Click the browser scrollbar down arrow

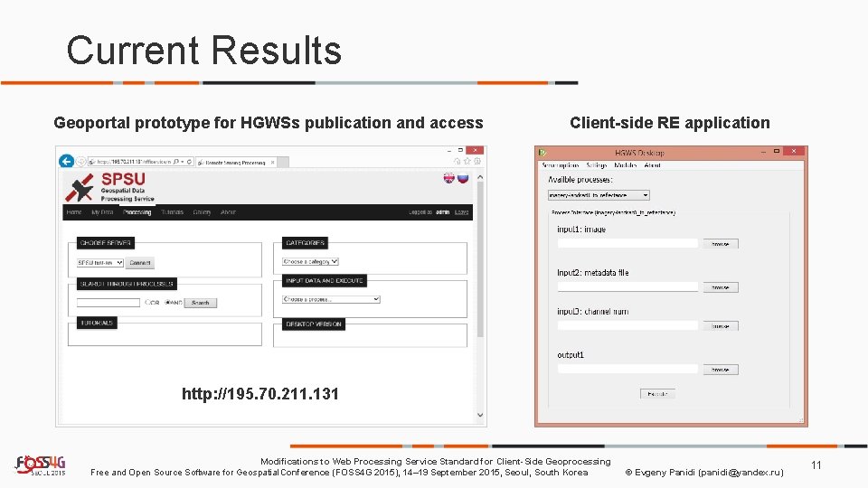pos(480,415)
